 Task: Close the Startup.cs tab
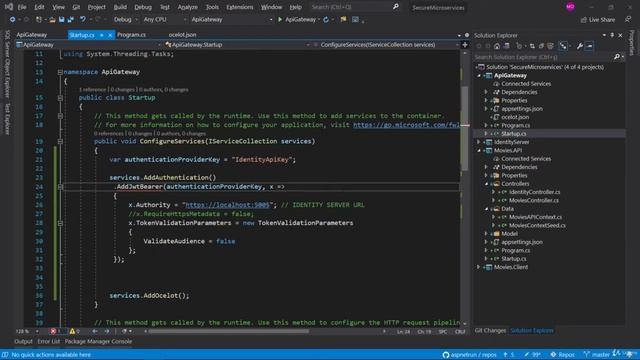point(110,36)
